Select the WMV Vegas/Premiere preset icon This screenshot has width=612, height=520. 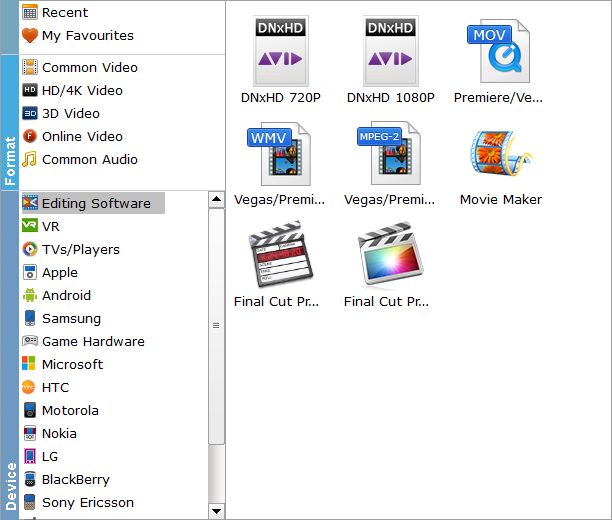(x=282, y=153)
